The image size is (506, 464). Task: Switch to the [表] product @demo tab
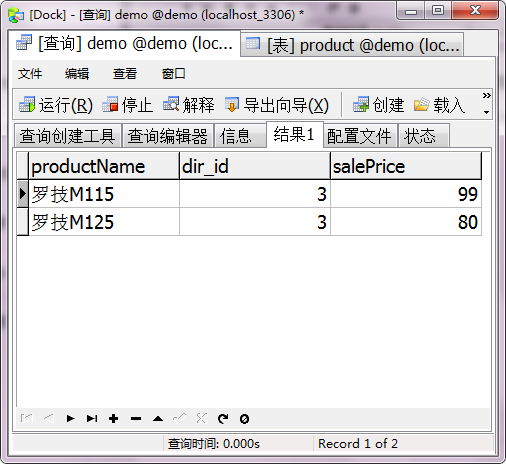click(x=352, y=45)
